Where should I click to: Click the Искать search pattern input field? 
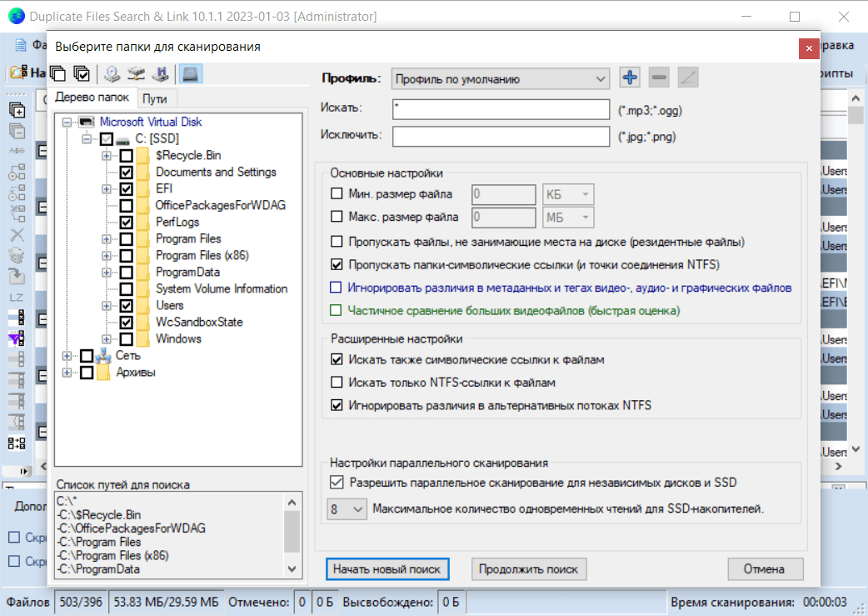click(x=501, y=109)
